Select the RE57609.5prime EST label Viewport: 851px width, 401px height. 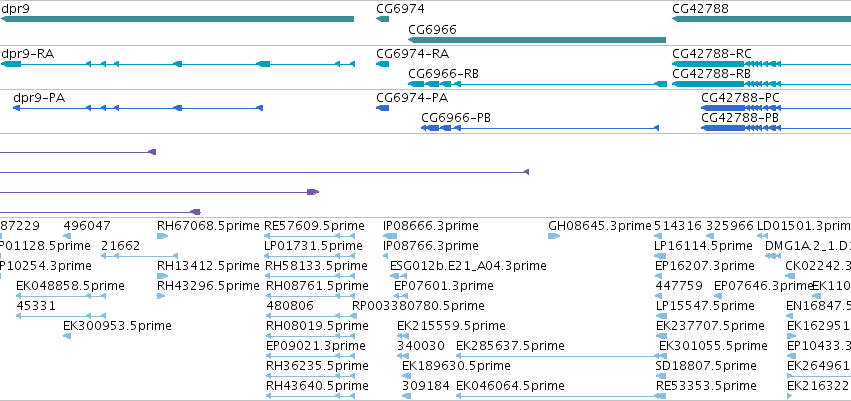pyautogui.click(x=314, y=226)
